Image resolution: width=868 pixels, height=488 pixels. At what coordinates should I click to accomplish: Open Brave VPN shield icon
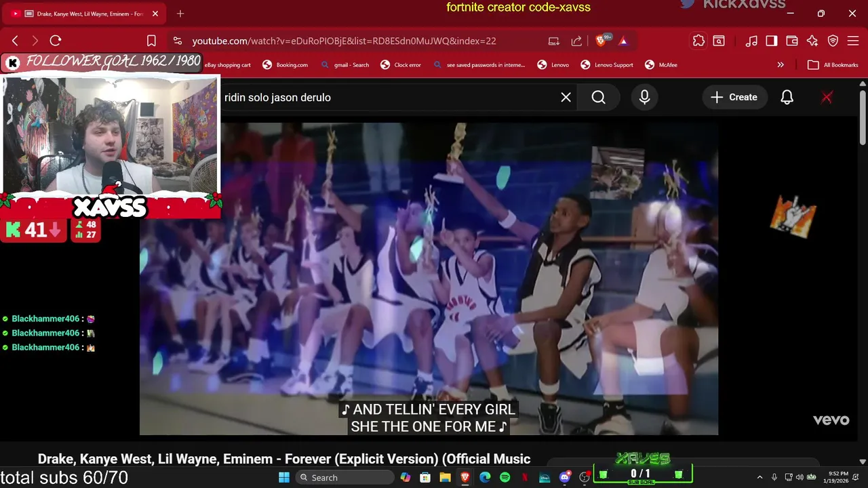(x=833, y=41)
